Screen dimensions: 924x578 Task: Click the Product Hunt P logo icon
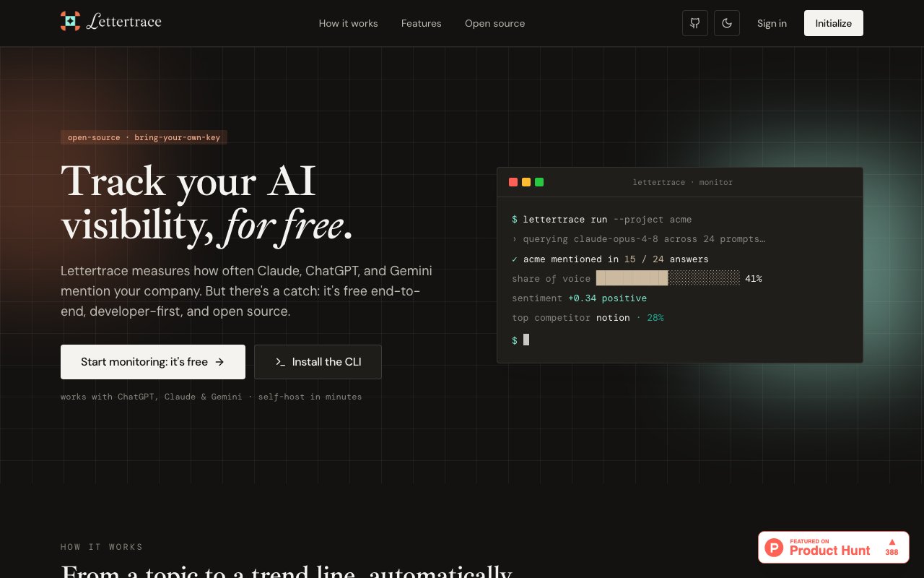tap(775, 548)
